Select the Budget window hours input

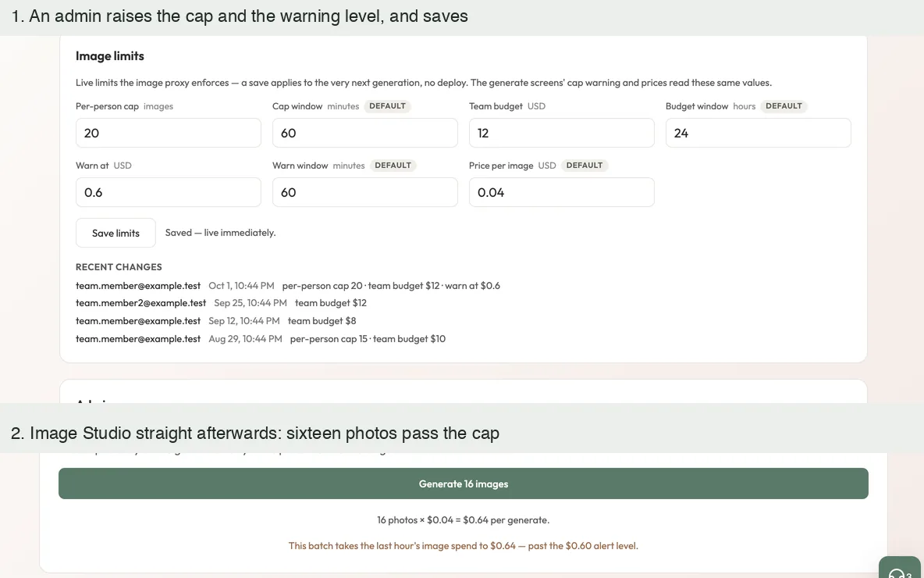click(x=759, y=133)
